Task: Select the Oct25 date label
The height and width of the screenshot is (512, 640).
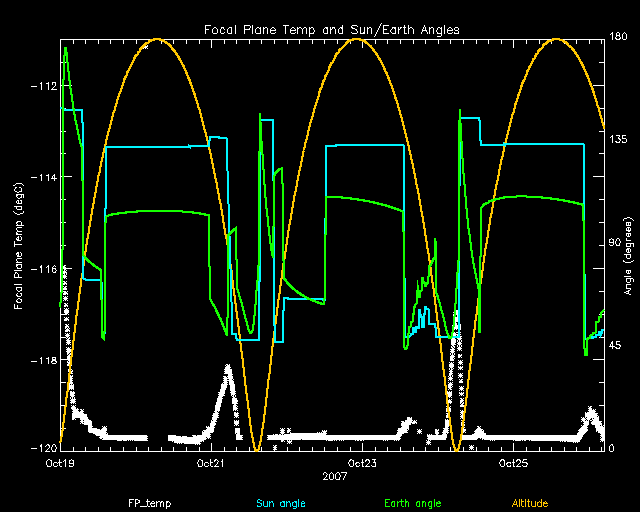Action: pyautogui.click(x=513, y=464)
